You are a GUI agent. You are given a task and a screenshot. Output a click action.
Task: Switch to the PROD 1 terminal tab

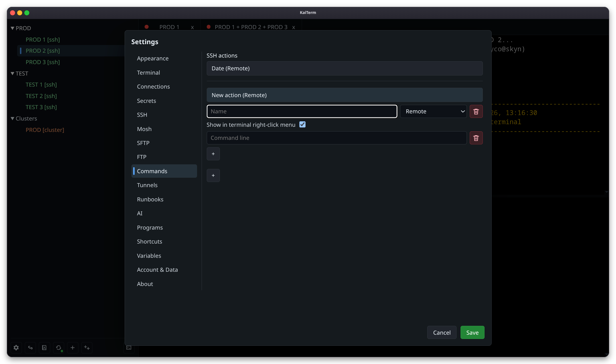click(x=169, y=27)
